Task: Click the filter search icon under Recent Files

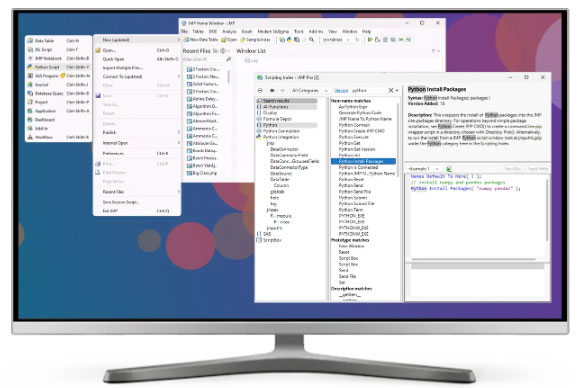Action: (x=228, y=59)
